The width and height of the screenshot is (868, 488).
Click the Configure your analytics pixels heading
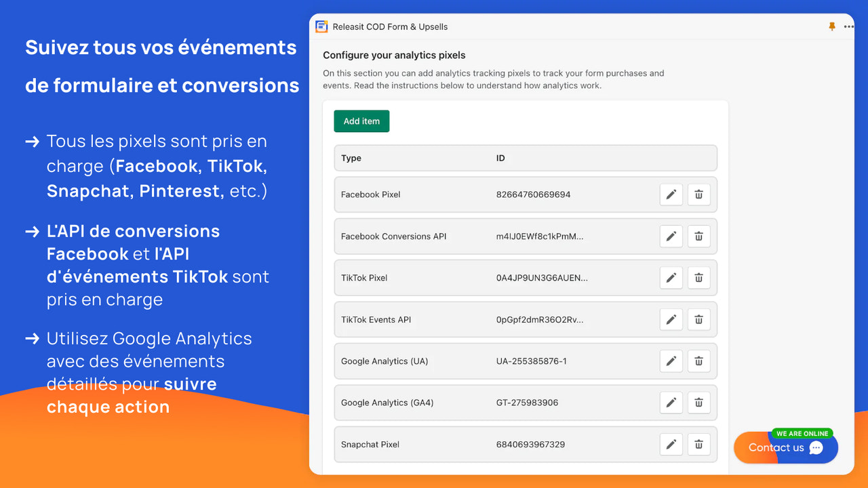394,56
